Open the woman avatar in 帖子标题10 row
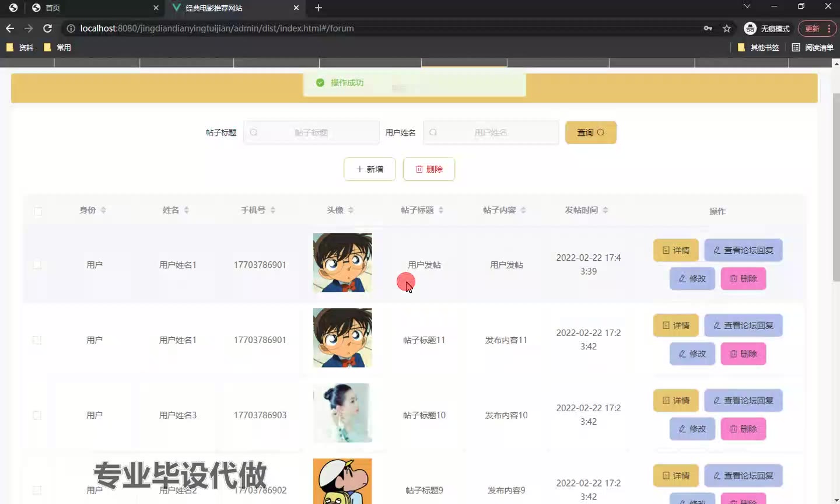840x504 pixels. click(x=342, y=413)
